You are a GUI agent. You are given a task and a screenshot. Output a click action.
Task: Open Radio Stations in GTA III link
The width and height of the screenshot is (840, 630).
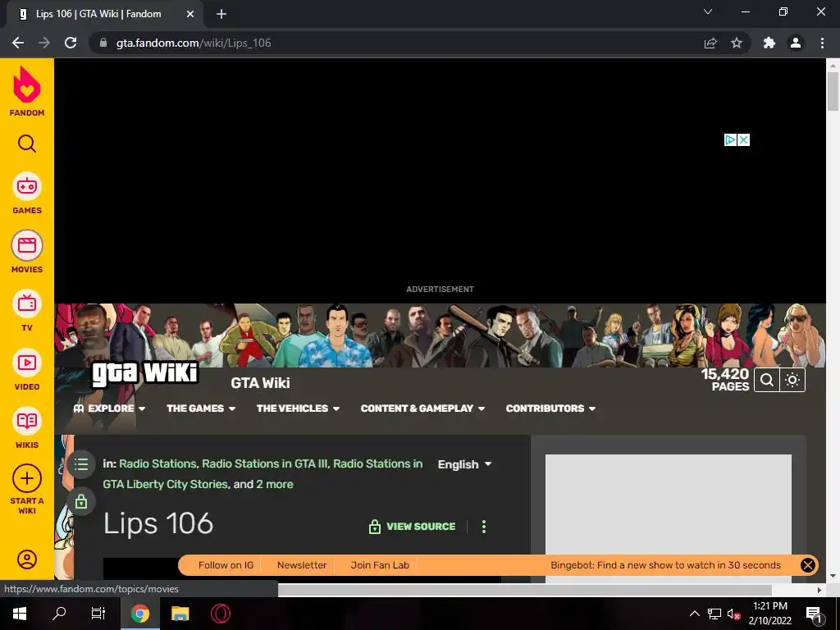click(x=265, y=464)
